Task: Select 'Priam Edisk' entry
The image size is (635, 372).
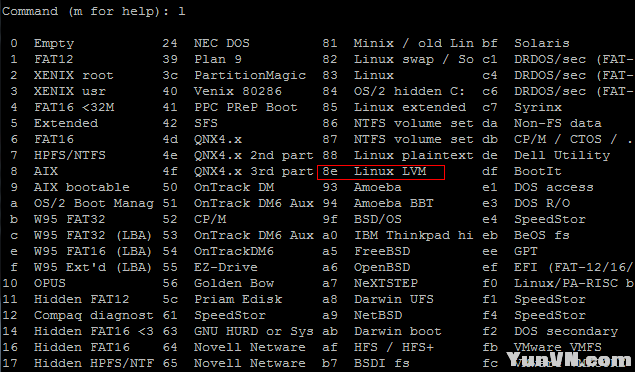Action: (x=238, y=299)
